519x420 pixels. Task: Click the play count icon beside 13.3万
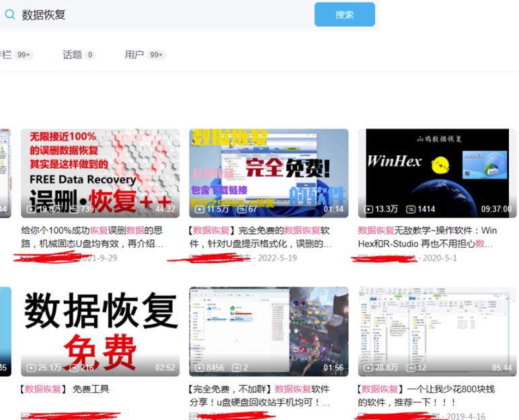point(369,209)
